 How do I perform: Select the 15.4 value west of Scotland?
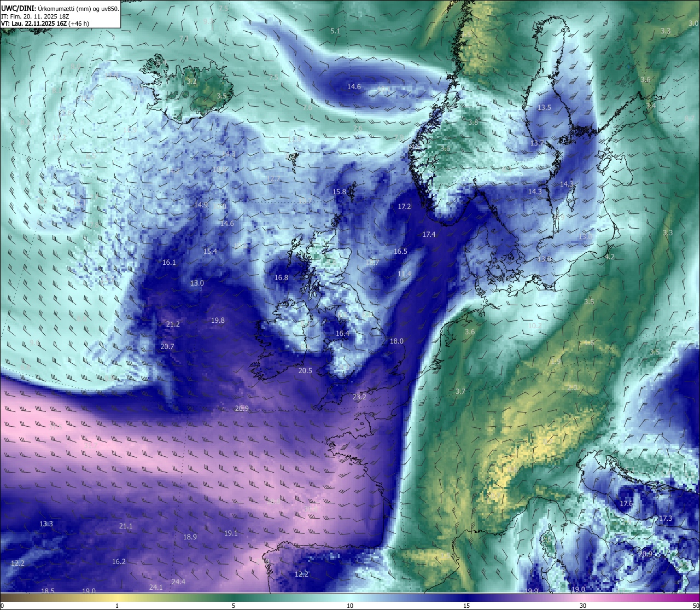[210, 252]
